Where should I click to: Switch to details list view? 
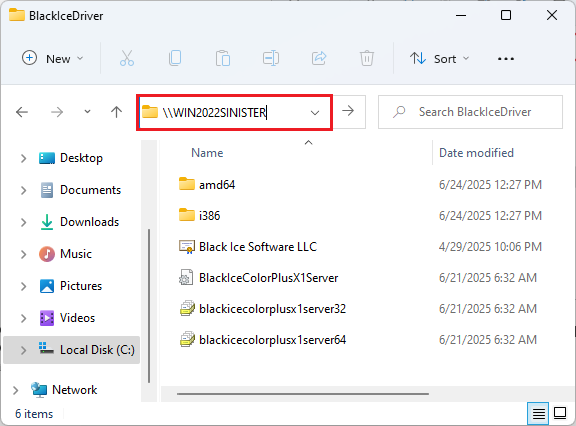point(538,414)
